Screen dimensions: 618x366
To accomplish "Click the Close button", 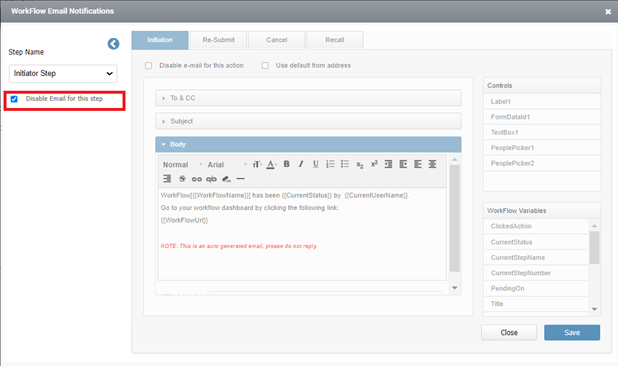I will [509, 333].
